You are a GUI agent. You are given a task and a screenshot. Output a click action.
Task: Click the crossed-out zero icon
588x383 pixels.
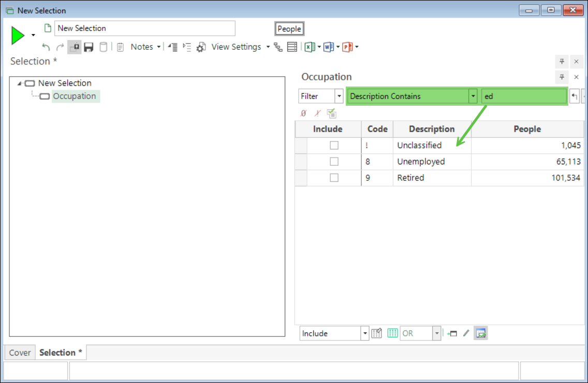[x=303, y=113]
